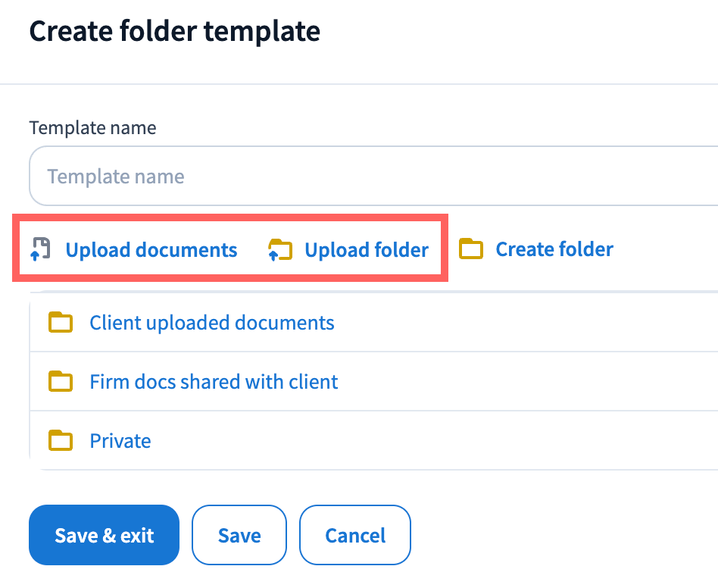Cancel the folder template creation
The image size is (718, 588).
(355, 536)
